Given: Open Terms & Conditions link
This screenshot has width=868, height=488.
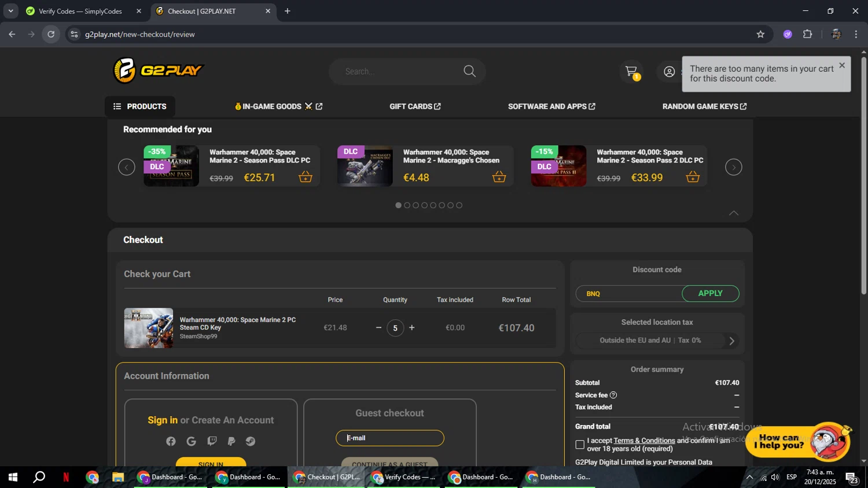Looking at the screenshot, I should (x=644, y=441).
